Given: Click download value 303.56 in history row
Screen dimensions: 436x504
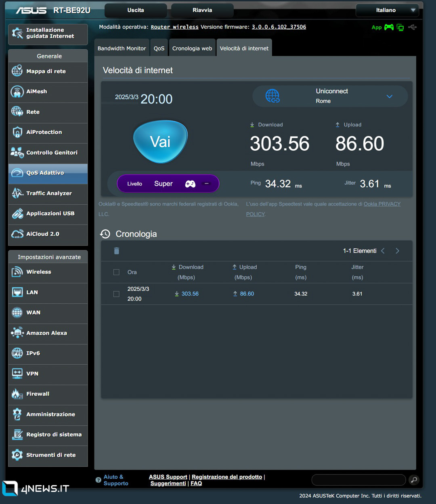Looking at the screenshot, I should [190, 294].
